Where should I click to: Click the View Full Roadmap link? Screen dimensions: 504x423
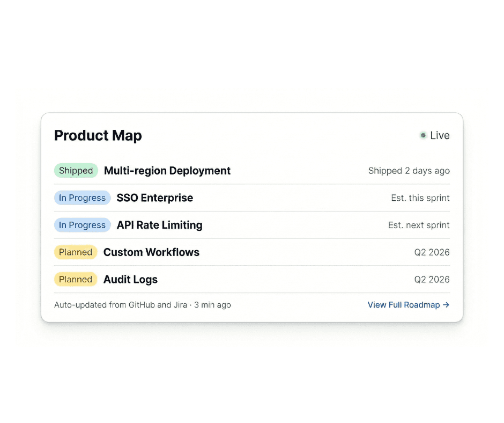405,305
